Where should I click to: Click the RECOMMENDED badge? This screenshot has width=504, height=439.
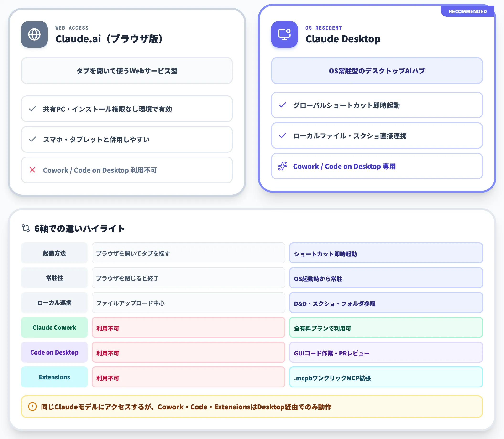point(467,11)
